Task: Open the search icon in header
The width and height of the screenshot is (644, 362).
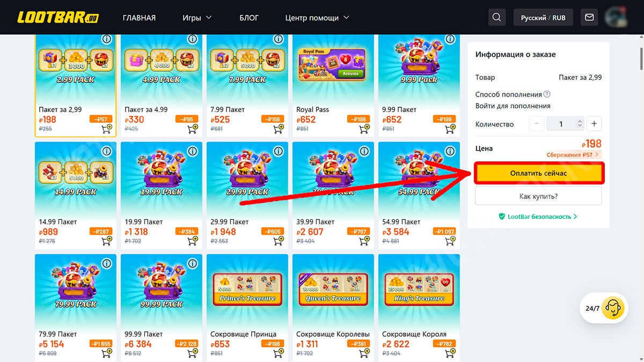Action: click(497, 18)
